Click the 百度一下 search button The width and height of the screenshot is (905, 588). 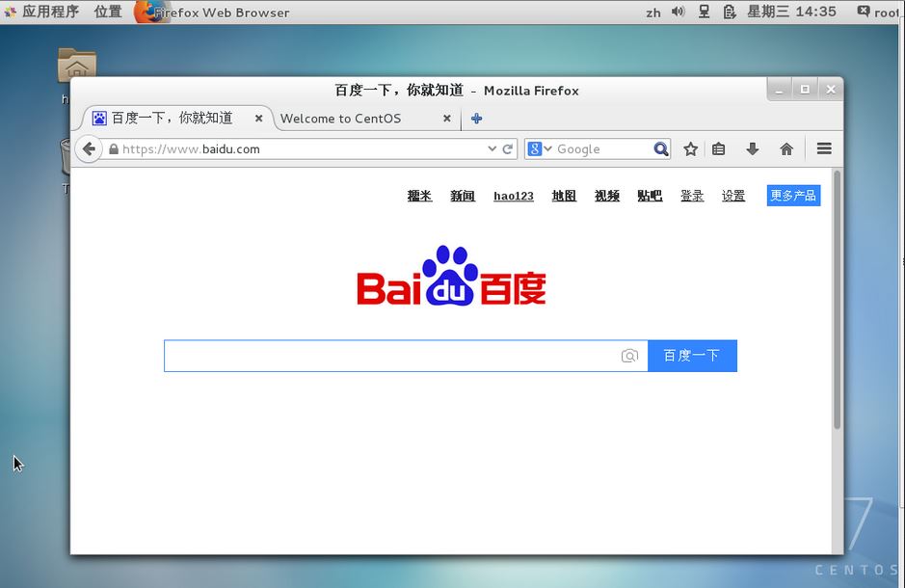tap(692, 356)
